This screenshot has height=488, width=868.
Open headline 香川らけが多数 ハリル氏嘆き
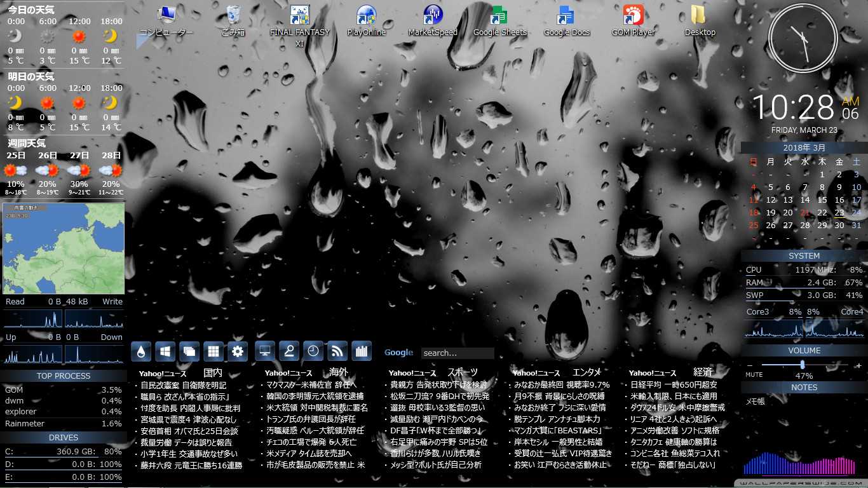(x=435, y=453)
